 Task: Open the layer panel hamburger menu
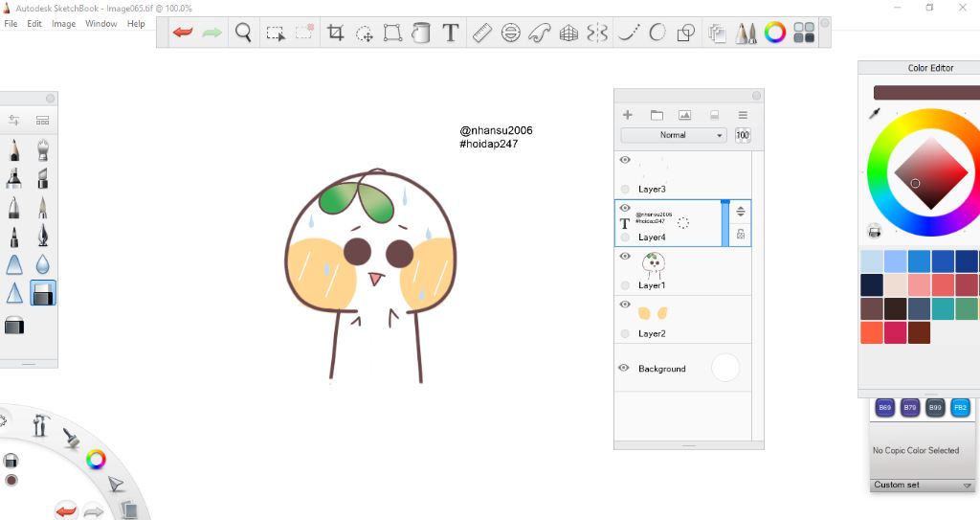click(x=743, y=115)
